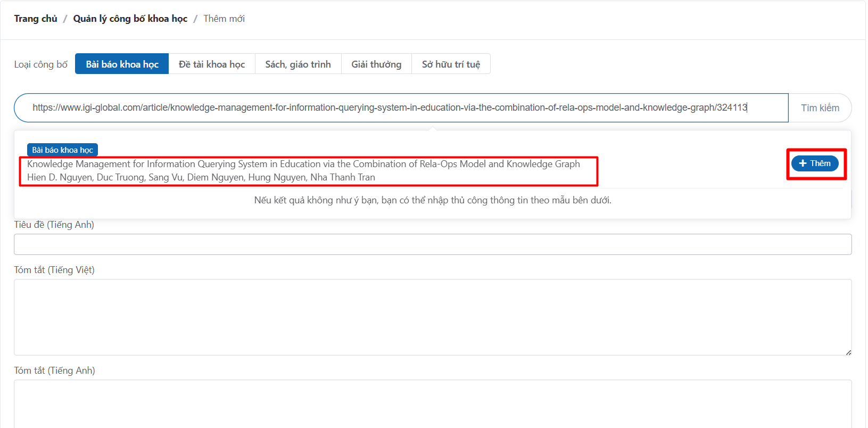Click the plus icon on the Thêm button
The height and width of the screenshot is (428, 868).
[803, 163]
